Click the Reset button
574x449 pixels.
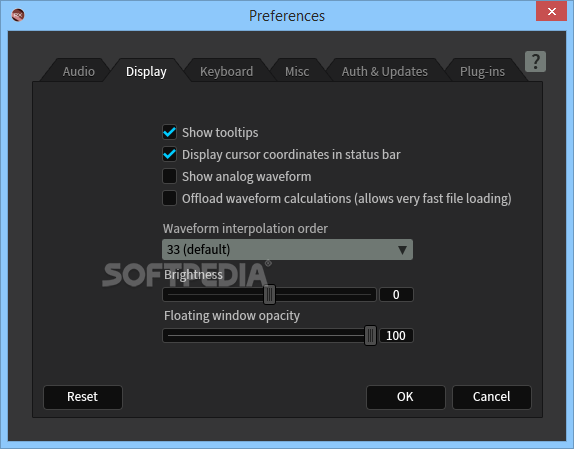tap(83, 397)
